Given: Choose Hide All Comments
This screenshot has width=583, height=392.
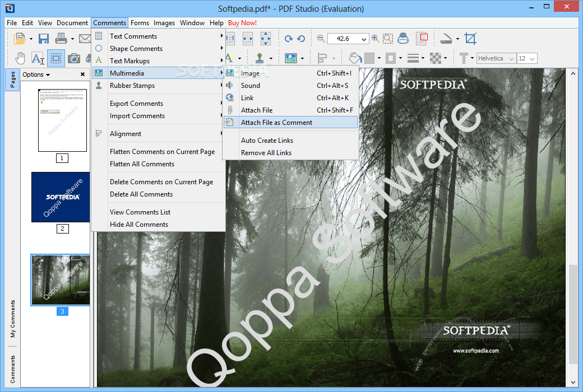Looking at the screenshot, I should coord(159,225).
